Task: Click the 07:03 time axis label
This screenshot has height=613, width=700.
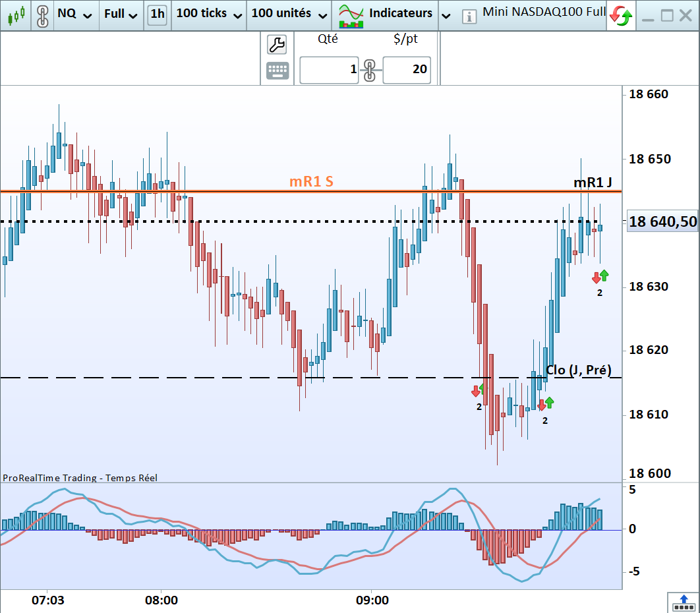Action: point(47,600)
